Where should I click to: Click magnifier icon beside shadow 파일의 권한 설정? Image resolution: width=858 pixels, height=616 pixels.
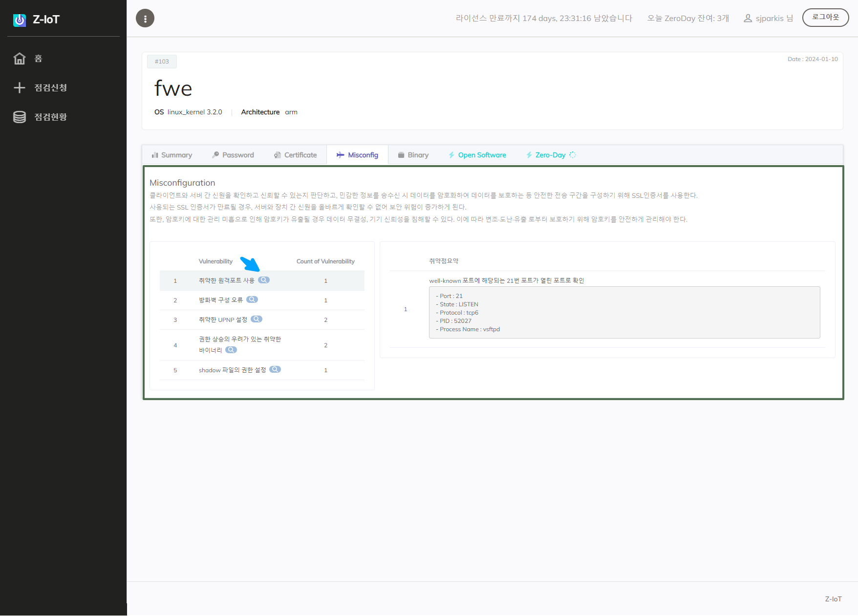(275, 370)
